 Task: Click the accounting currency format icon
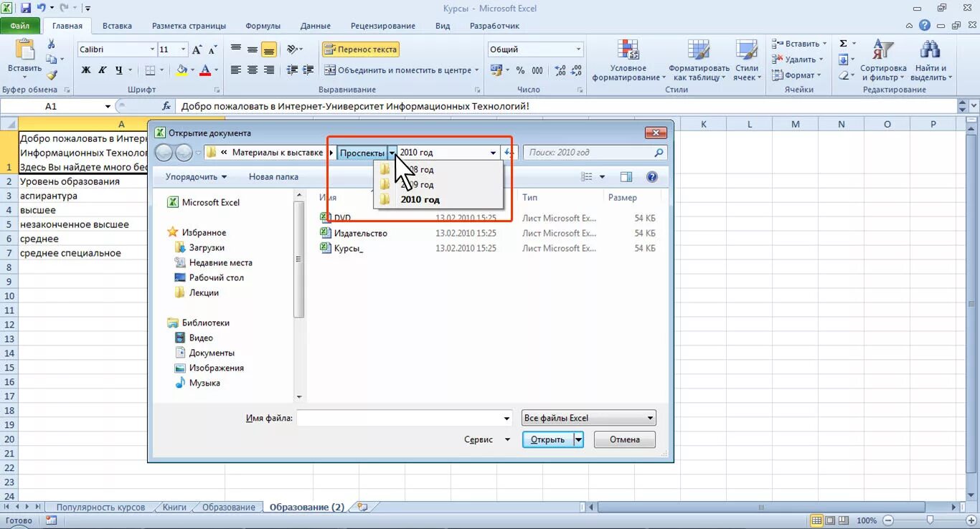(496, 70)
